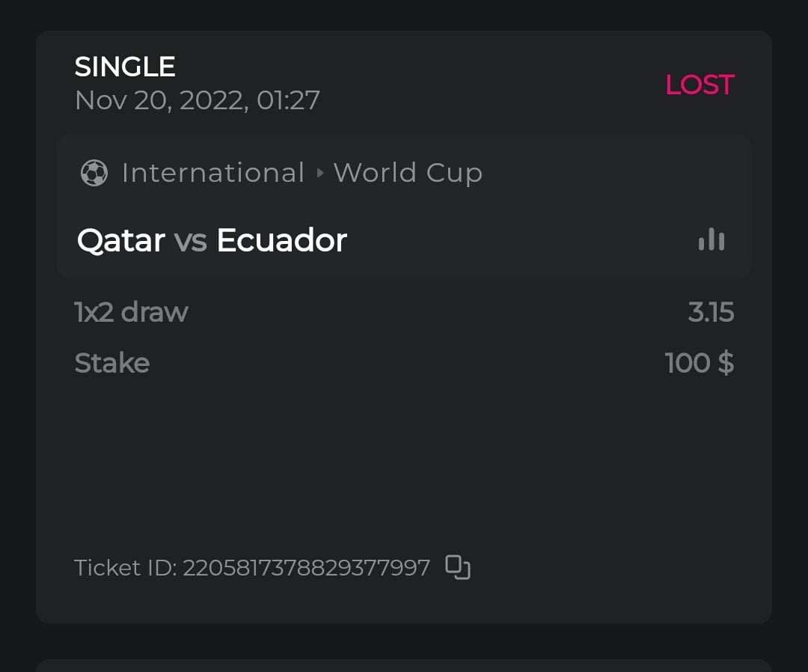Click the "Ticket ID:" label text
The image size is (808, 672).
(126, 568)
